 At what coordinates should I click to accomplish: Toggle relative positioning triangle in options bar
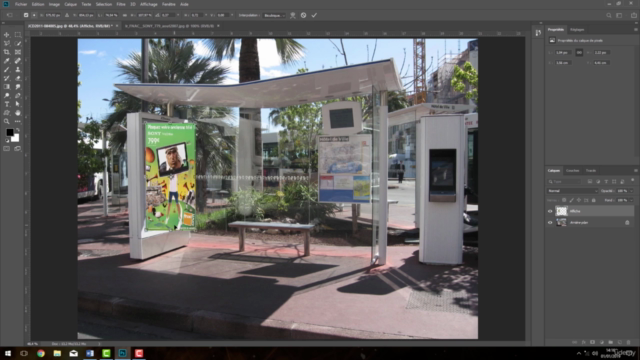[x=67, y=15]
